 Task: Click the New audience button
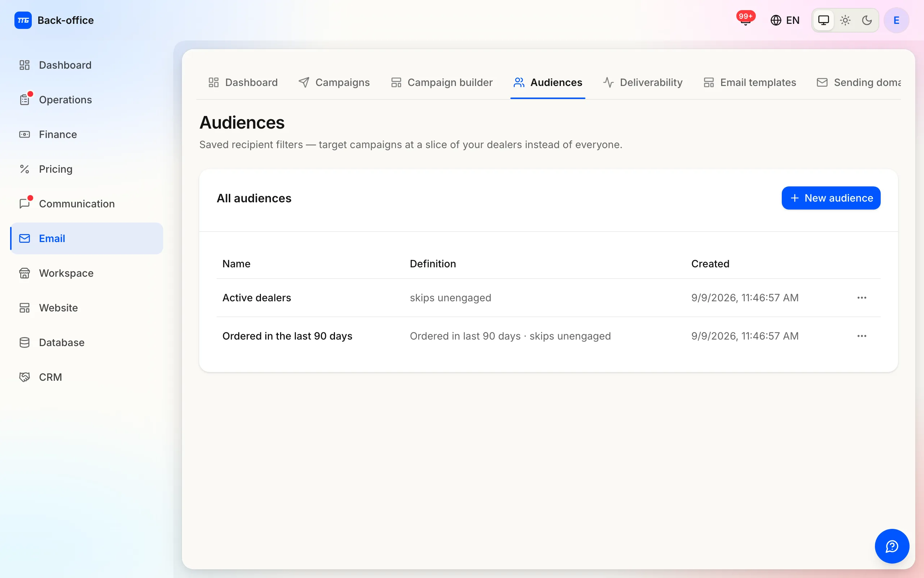click(x=831, y=198)
